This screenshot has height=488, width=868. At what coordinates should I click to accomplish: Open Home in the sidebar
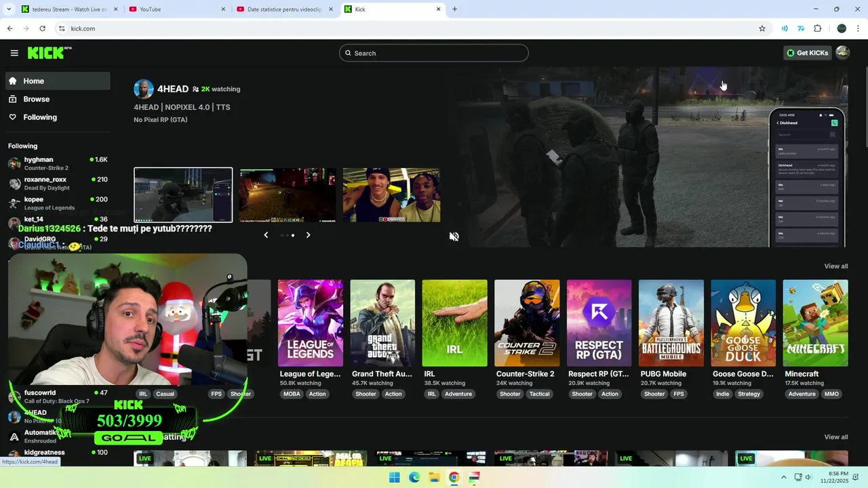58,81
